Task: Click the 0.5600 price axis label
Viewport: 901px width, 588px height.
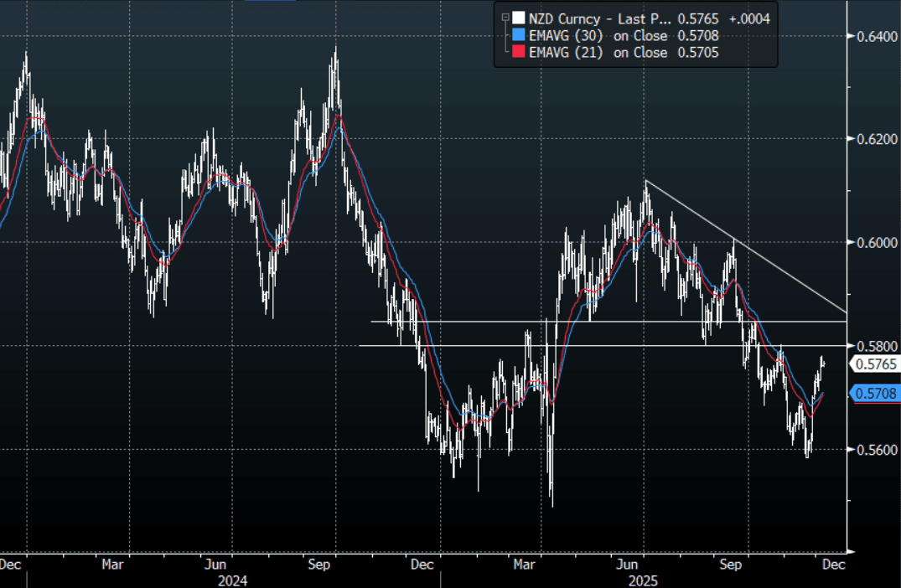Action: 873,450
